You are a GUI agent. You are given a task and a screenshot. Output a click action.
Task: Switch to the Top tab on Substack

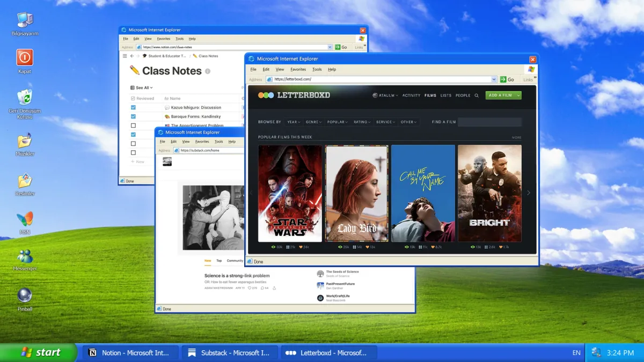pyautogui.click(x=219, y=261)
